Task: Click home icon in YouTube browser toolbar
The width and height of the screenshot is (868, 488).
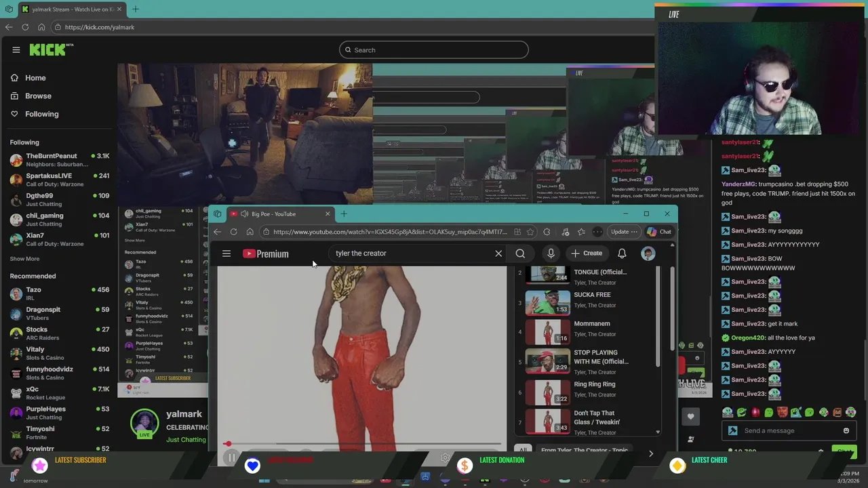Action: coord(250,232)
